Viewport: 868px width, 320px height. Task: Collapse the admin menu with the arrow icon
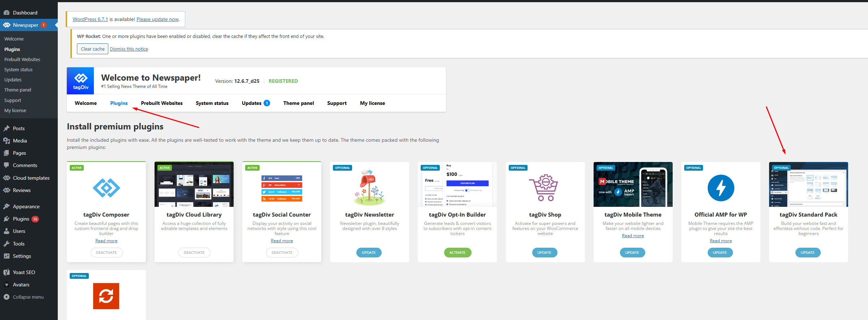(6, 297)
